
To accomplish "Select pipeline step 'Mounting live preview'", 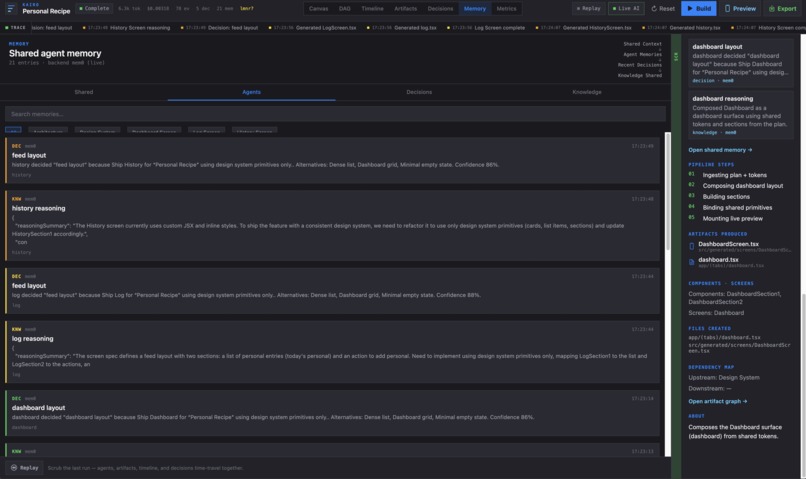I will pos(732,218).
